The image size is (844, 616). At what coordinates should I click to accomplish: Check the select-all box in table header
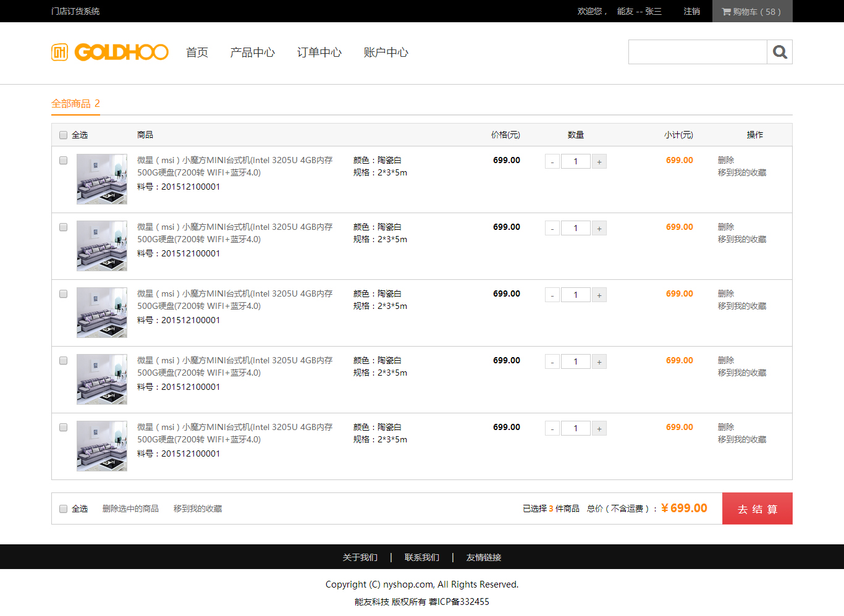tap(63, 135)
